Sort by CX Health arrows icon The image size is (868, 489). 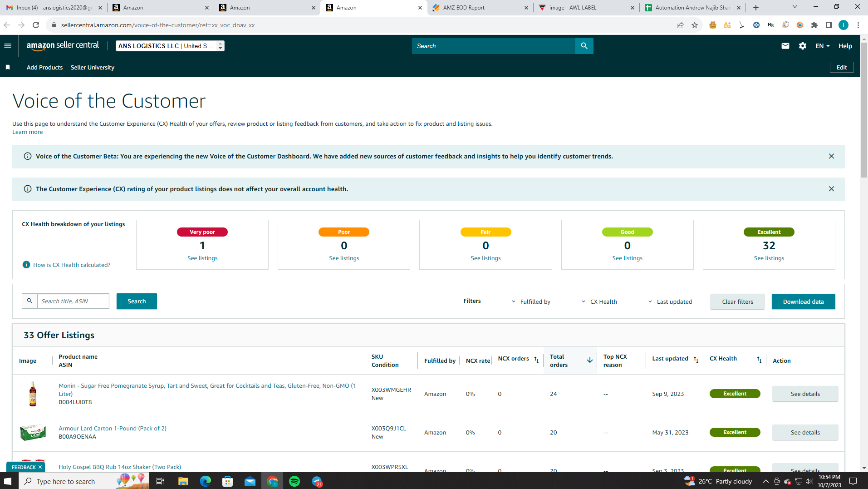pyautogui.click(x=759, y=360)
